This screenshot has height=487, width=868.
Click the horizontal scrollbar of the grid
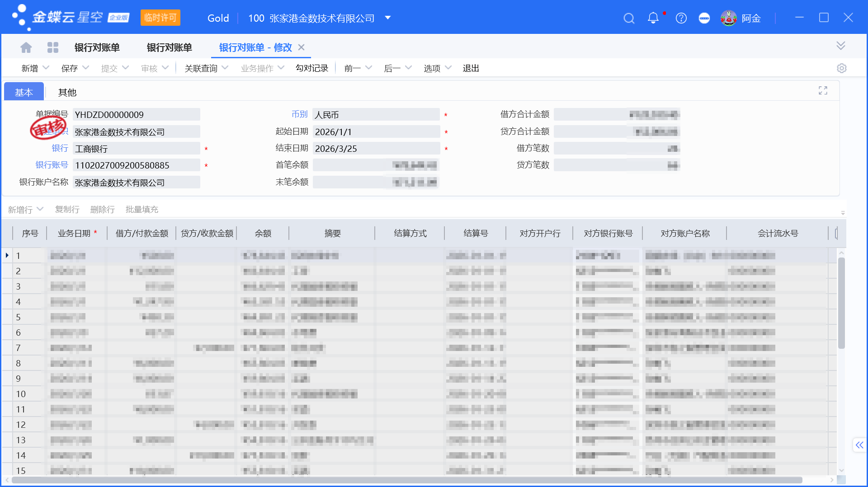[x=407, y=480]
